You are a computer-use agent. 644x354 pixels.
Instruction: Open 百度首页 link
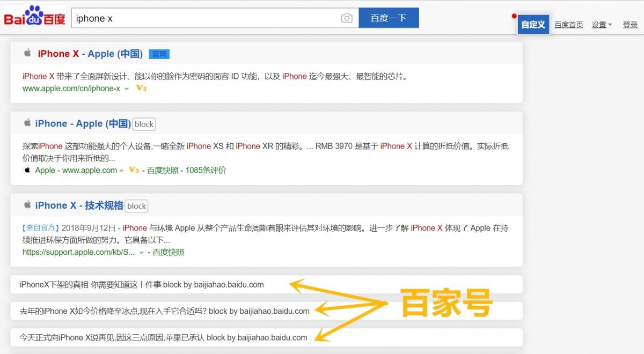coord(569,25)
